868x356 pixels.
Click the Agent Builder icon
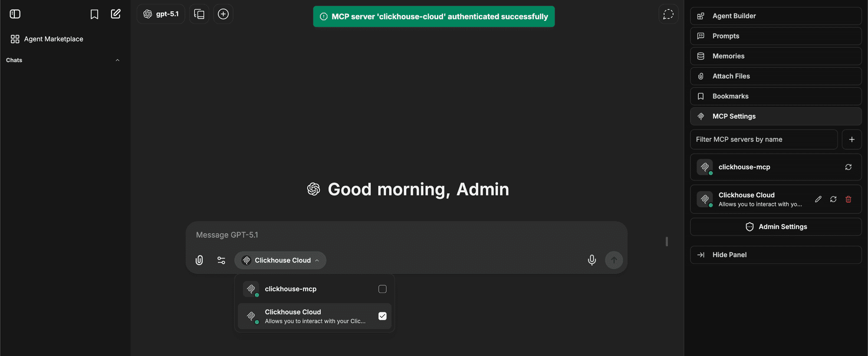point(700,16)
